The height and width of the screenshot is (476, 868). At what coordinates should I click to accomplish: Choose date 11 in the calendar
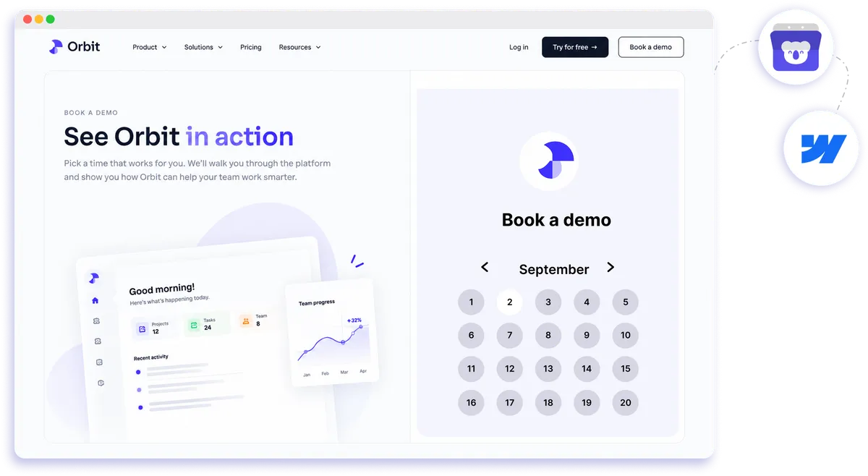(x=471, y=369)
